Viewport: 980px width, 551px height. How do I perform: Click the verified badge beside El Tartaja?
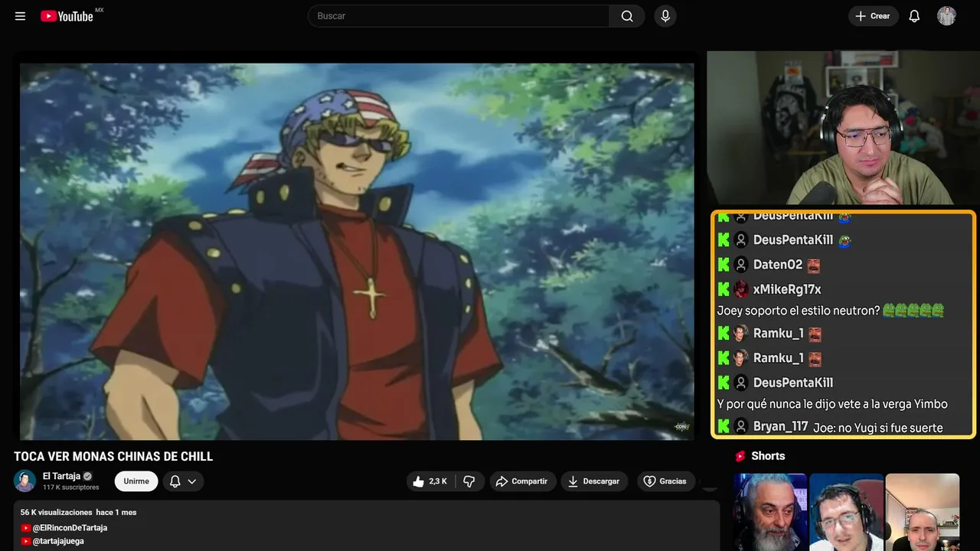pyautogui.click(x=87, y=476)
